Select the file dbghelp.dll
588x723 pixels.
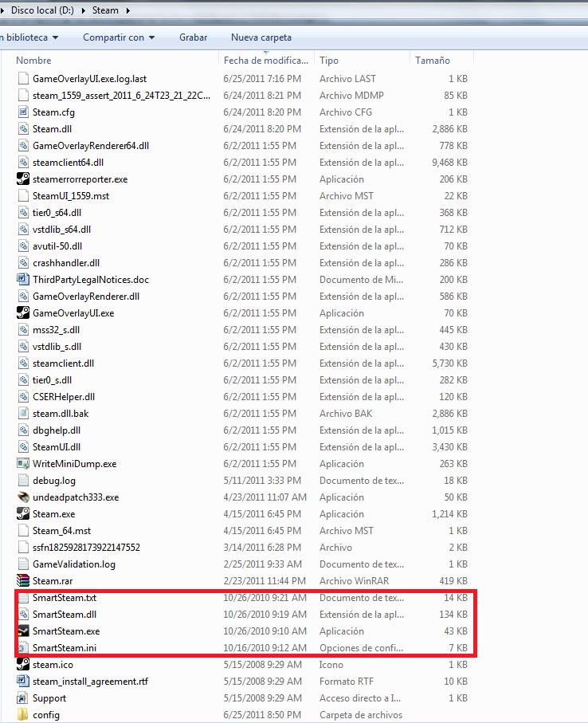point(57,430)
